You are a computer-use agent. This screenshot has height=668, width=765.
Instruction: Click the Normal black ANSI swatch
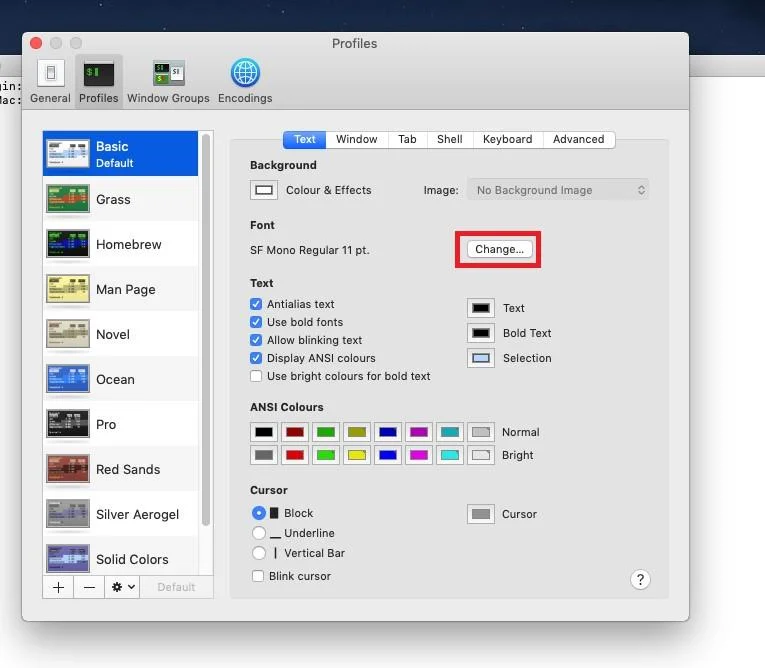(x=264, y=432)
